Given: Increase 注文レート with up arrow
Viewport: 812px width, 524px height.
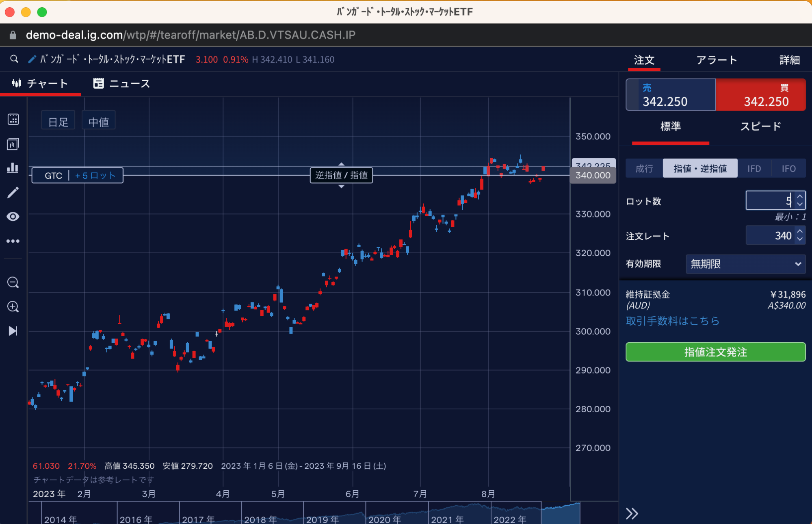Looking at the screenshot, I should 800,231.
